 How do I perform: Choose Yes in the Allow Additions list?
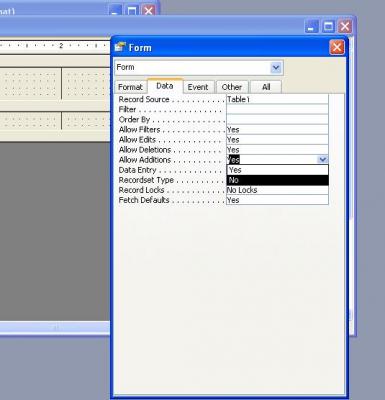277,170
